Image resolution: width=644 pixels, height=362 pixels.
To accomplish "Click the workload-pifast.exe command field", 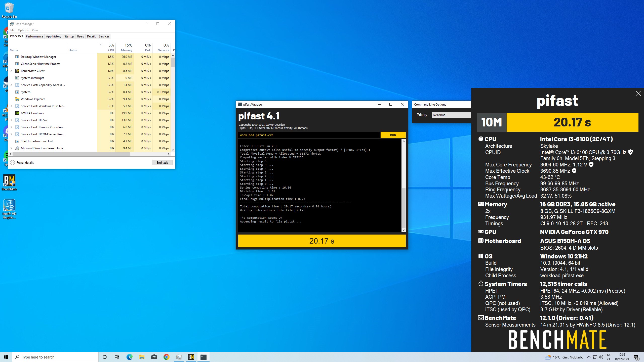I will (309, 135).
